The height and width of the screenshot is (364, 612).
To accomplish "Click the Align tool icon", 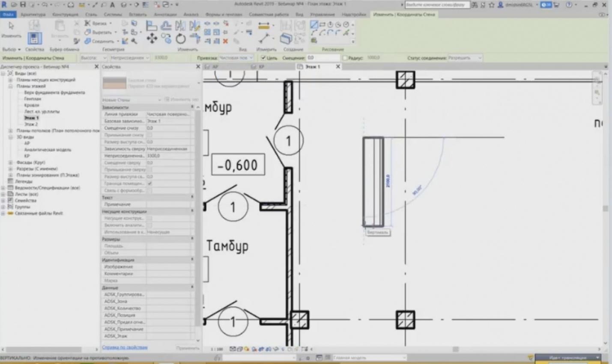I will point(152,26).
